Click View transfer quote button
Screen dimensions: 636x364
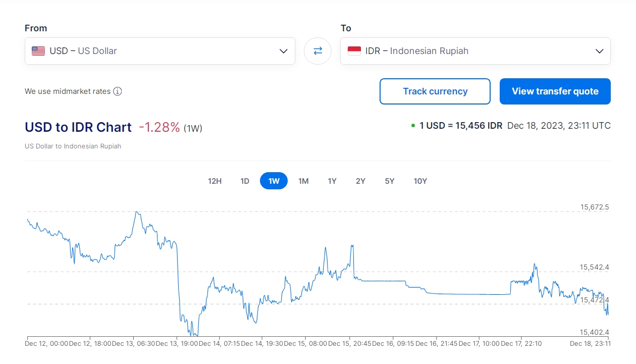click(x=555, y=91)
